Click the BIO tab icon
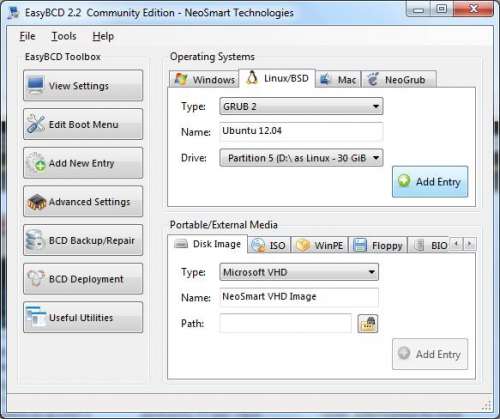The height and width of the screenshot is (419, 500). tap(419, 245)
